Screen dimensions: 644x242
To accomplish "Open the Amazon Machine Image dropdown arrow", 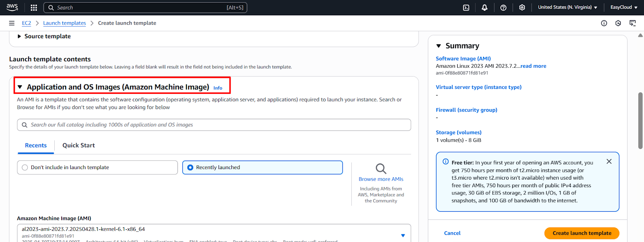I will pos(403,236).
